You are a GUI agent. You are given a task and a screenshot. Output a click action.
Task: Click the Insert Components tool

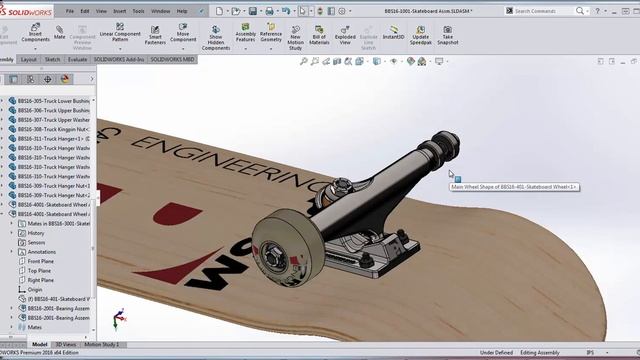coord(35,33)
